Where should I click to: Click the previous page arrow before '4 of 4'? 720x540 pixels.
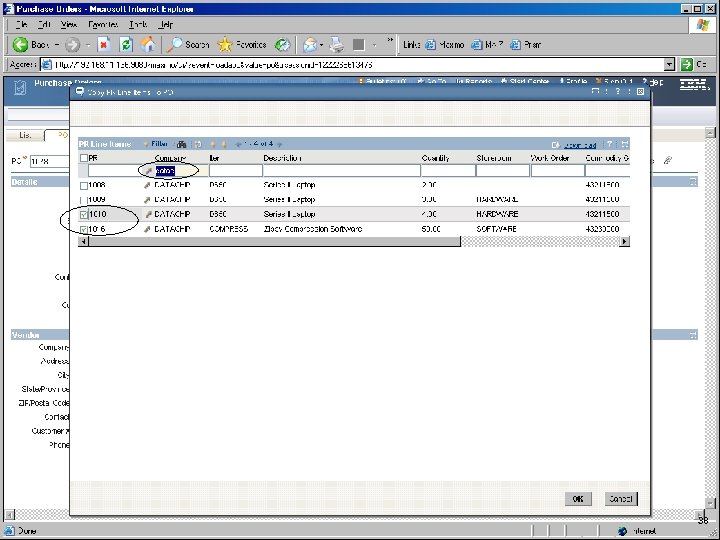238,144
